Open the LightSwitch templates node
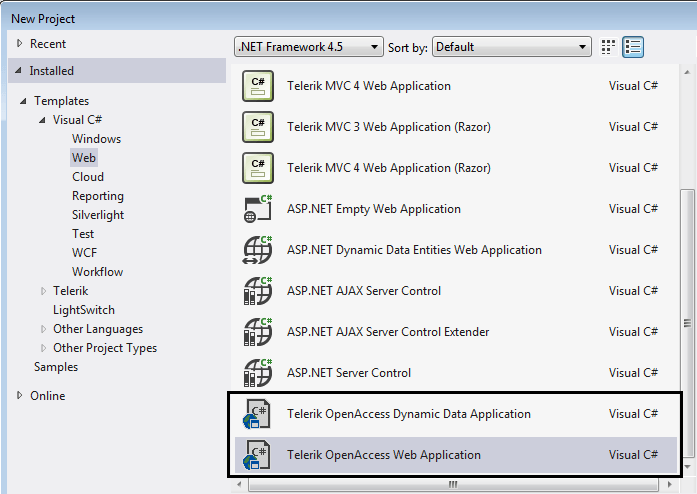 point(84,310)
